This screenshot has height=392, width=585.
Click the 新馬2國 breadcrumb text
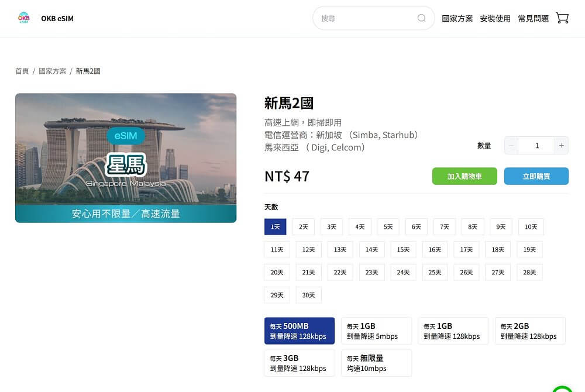tap(88, 71)
